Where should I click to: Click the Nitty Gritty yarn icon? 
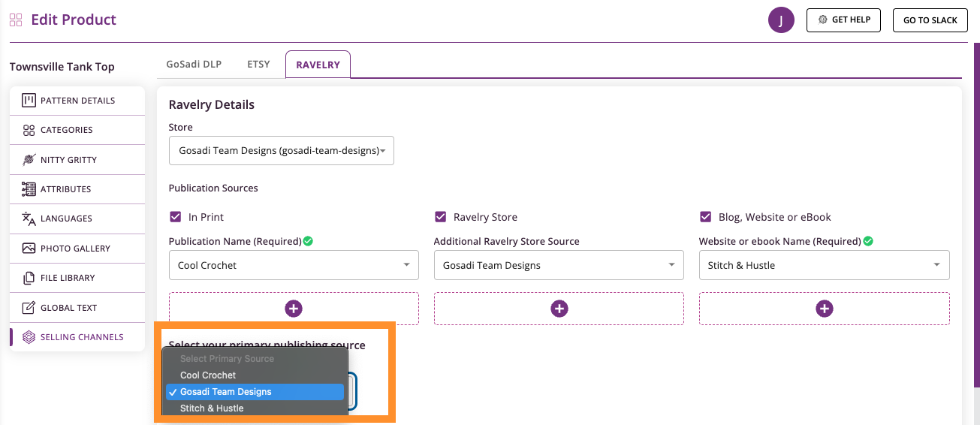pos(29,159)
